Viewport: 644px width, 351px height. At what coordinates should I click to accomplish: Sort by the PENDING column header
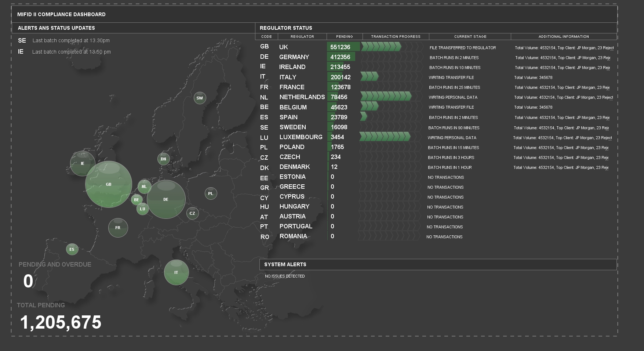click(344, 36)
